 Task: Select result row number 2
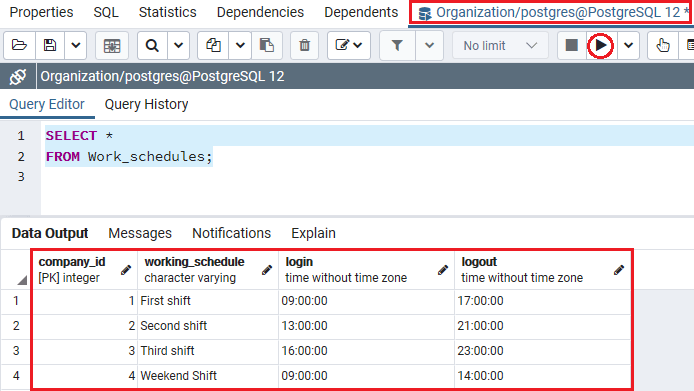pos(16,326)
